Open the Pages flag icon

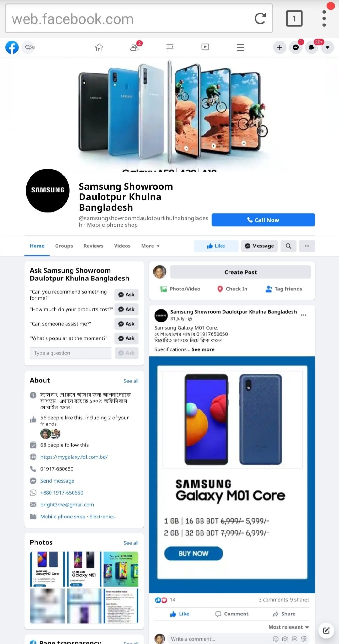coord(170,47)
